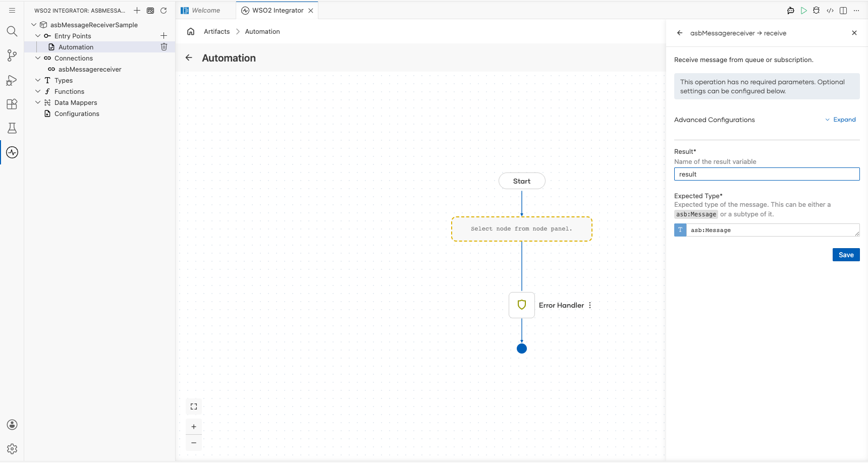Image resolution: width=868 pixels, height=463 pixels.
Task: Expand the Types section
Action: coord(38,80)
